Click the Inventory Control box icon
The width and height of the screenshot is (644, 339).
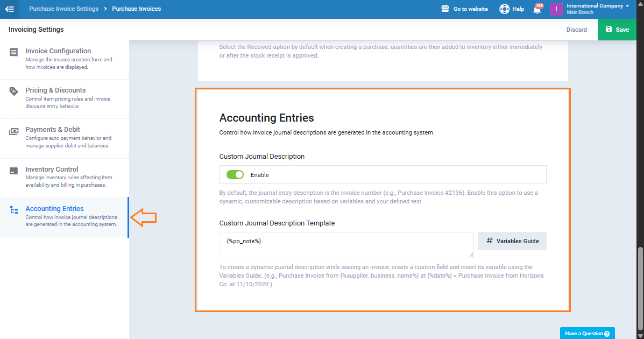[14, 171]
